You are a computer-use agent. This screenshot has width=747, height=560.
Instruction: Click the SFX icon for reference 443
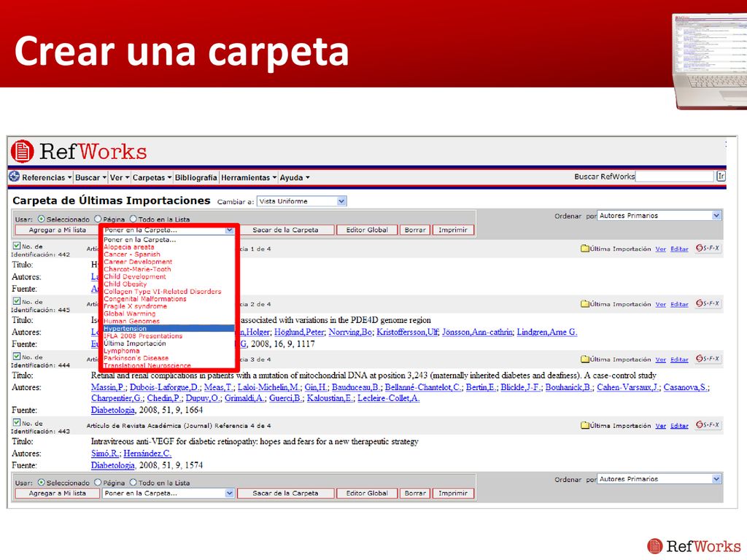point(708,425)
